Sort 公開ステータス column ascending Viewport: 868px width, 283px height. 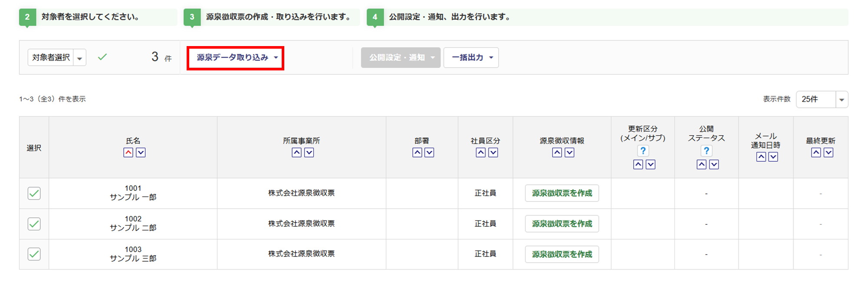[x=701, y=164]
